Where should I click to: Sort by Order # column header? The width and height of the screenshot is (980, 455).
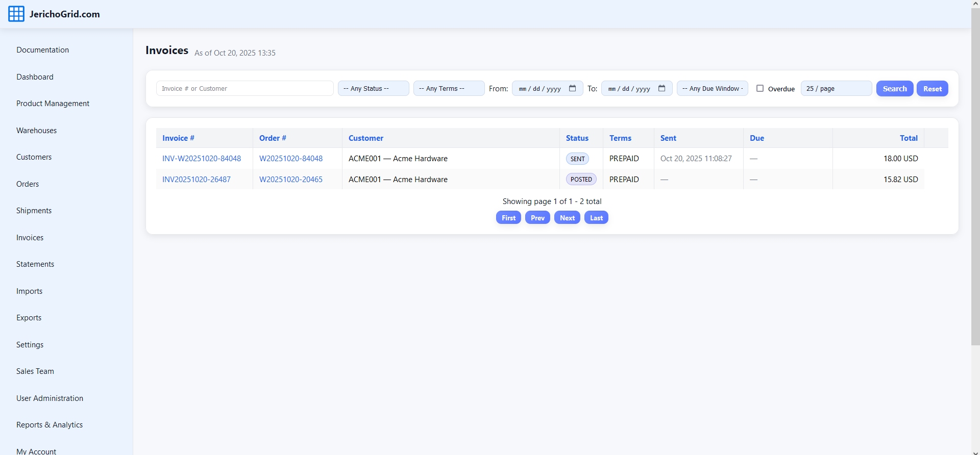(x=273, y=138)
